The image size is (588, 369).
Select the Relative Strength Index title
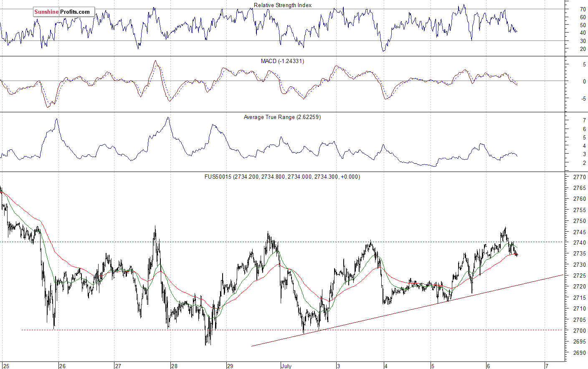[x=283, y=5]
